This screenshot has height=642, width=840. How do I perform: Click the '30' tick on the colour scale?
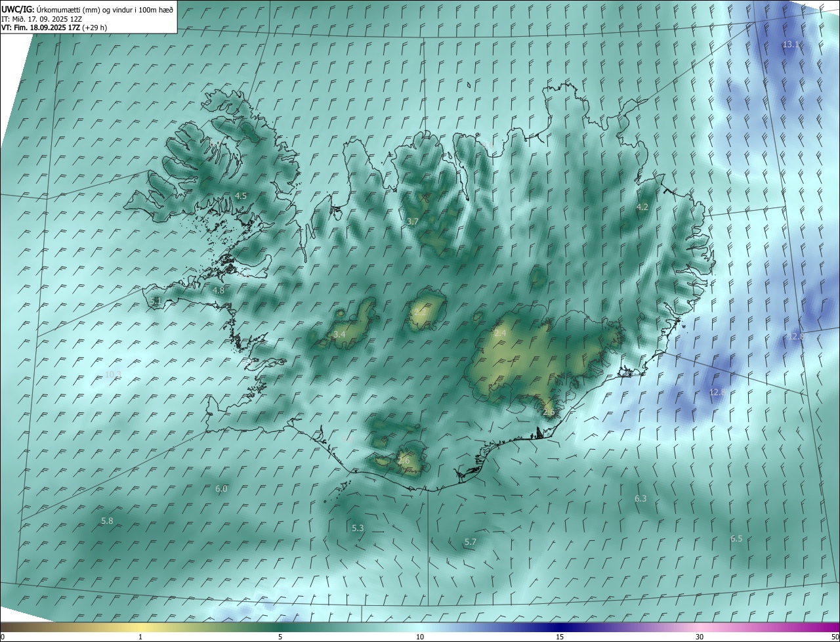pos(700,637)
